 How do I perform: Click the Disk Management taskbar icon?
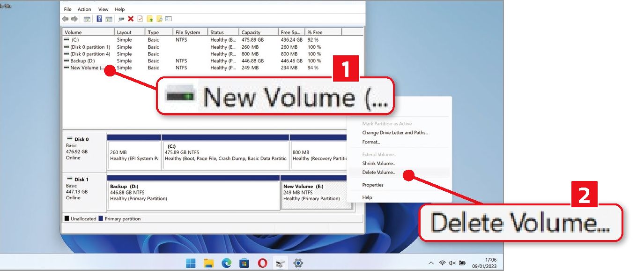point(280,263)
